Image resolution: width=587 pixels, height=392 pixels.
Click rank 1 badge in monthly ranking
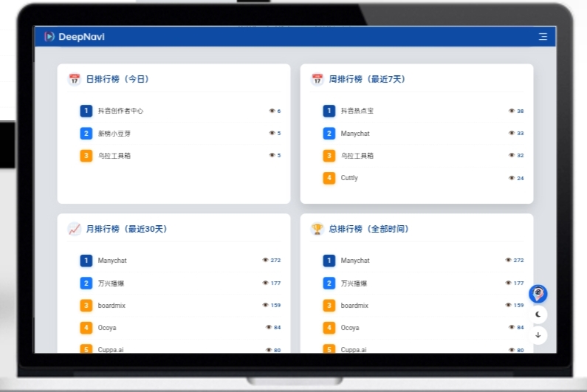[x=86, y=260]
